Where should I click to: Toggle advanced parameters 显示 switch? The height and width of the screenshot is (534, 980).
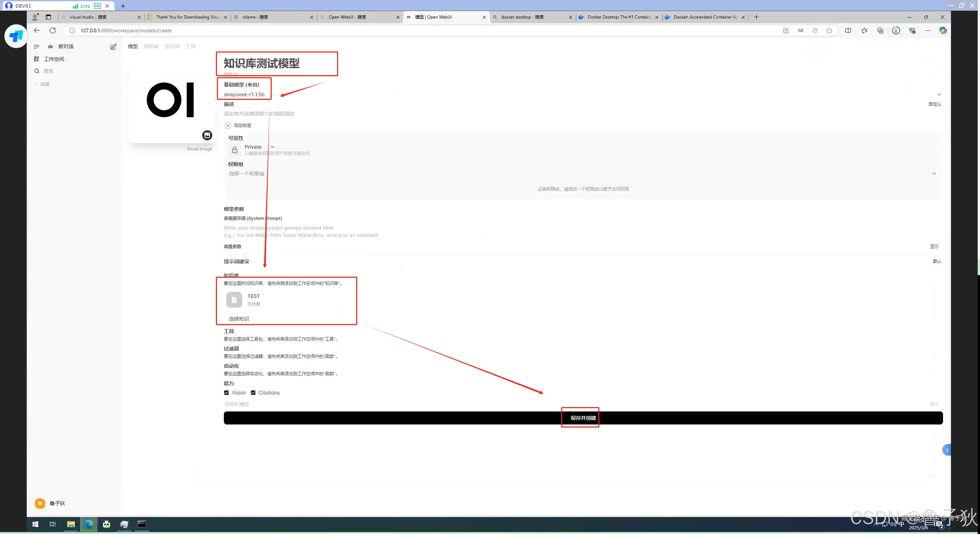tap(934, 246)
